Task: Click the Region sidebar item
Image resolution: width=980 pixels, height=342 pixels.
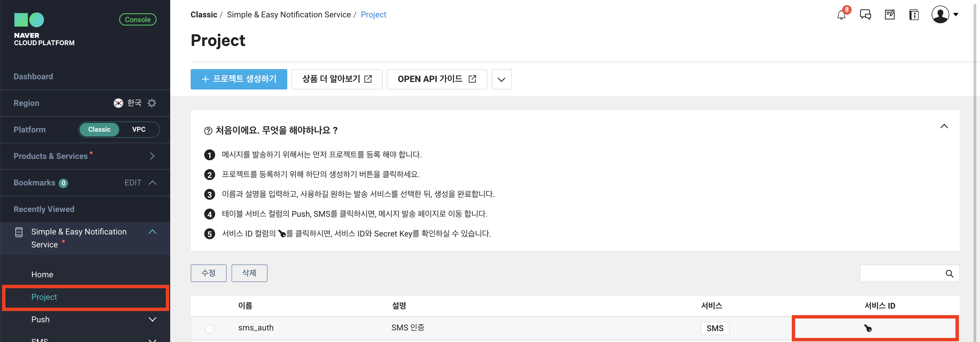Action: point(26,103)
